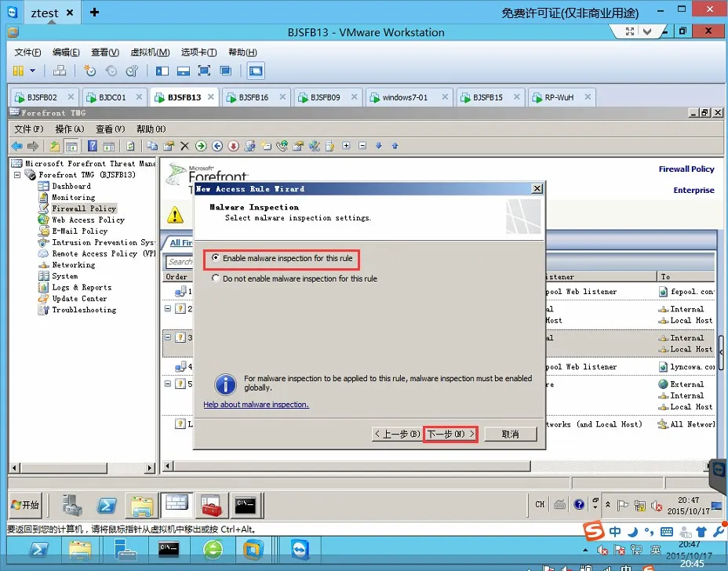
Task: Open guest taskbar PowerShell icon
Action: [x=107, y=506]
